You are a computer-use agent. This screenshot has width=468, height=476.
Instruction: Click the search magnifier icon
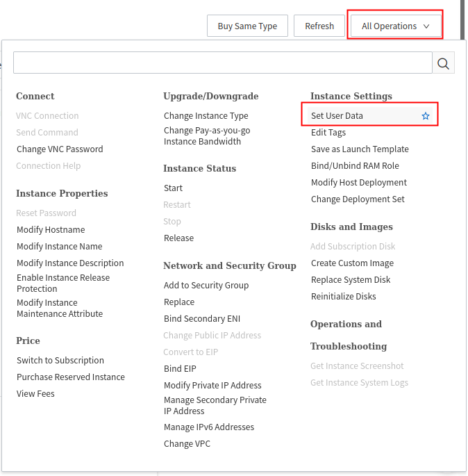click(x=443, y=63)
